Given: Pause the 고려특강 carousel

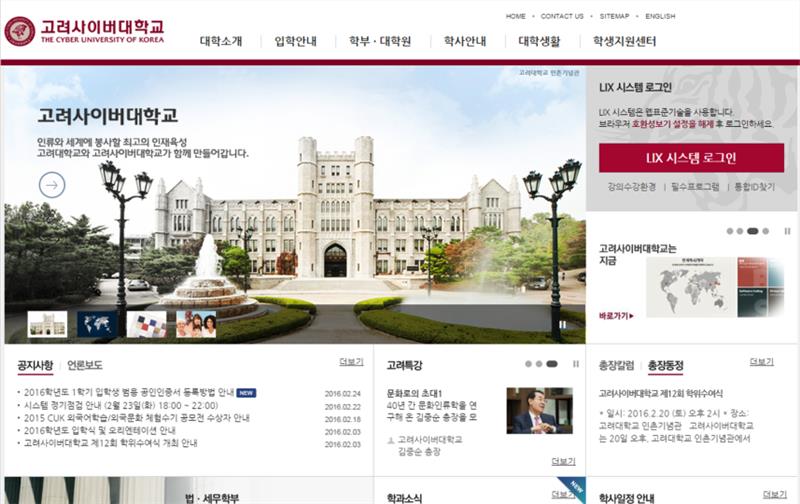Looking at the screenshot, I should (576, 364).
